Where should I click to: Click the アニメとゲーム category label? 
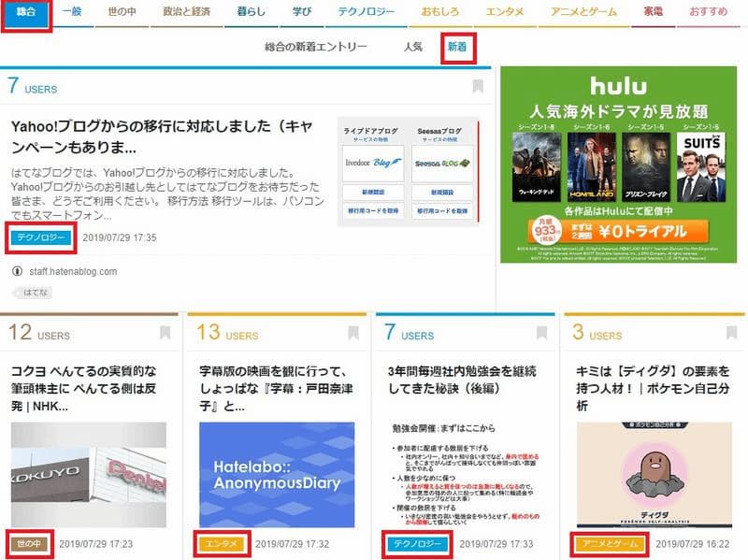(x=610, y=544)
